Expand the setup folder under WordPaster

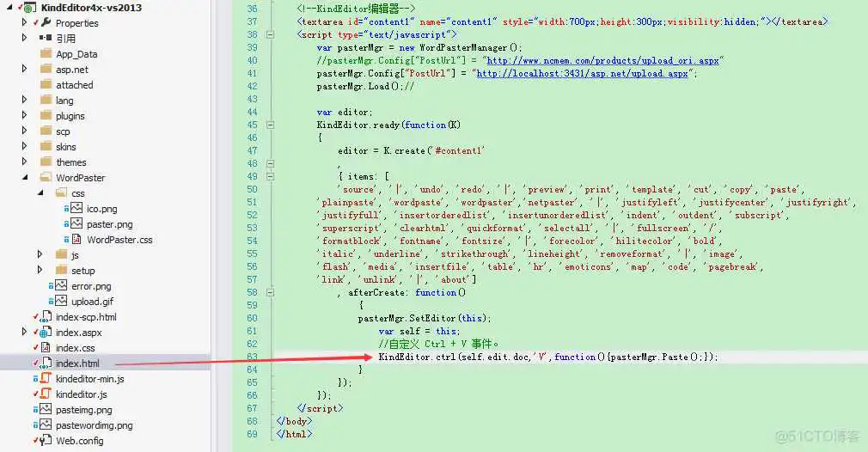pos(40,271)
